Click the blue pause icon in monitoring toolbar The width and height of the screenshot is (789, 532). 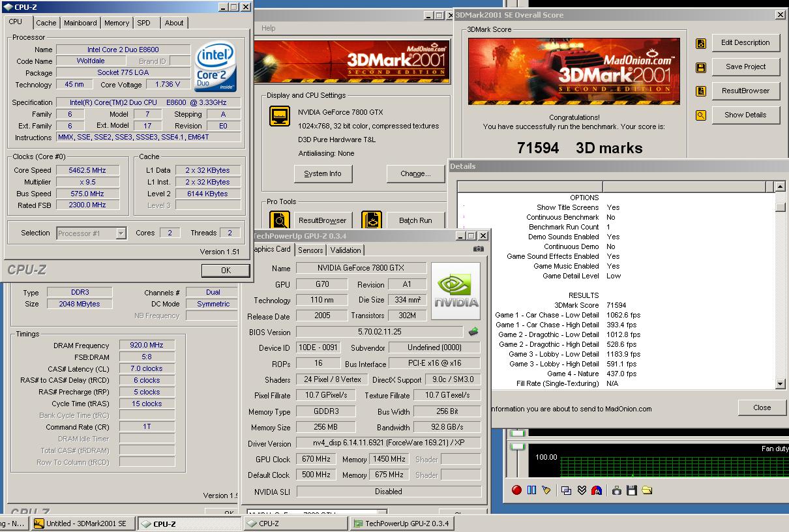point(531,490)
